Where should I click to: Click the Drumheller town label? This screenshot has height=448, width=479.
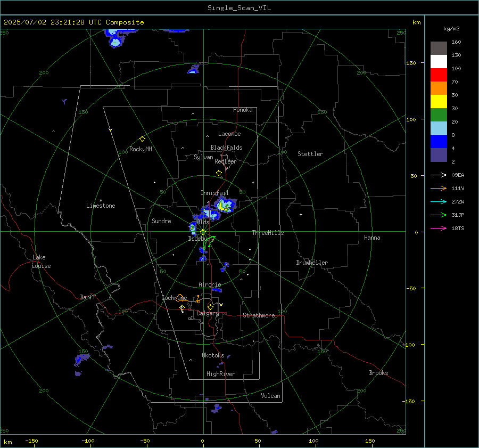312,263
